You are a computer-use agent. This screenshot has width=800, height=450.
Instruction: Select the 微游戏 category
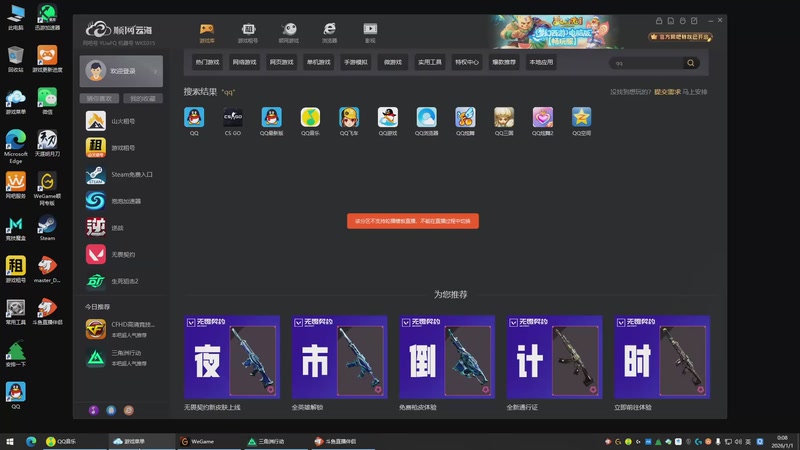(x=393, y=62)
